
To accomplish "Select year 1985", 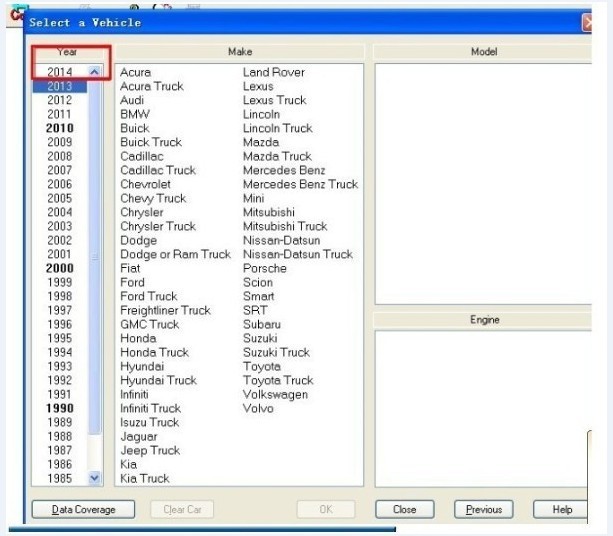I will click(60, 479).
